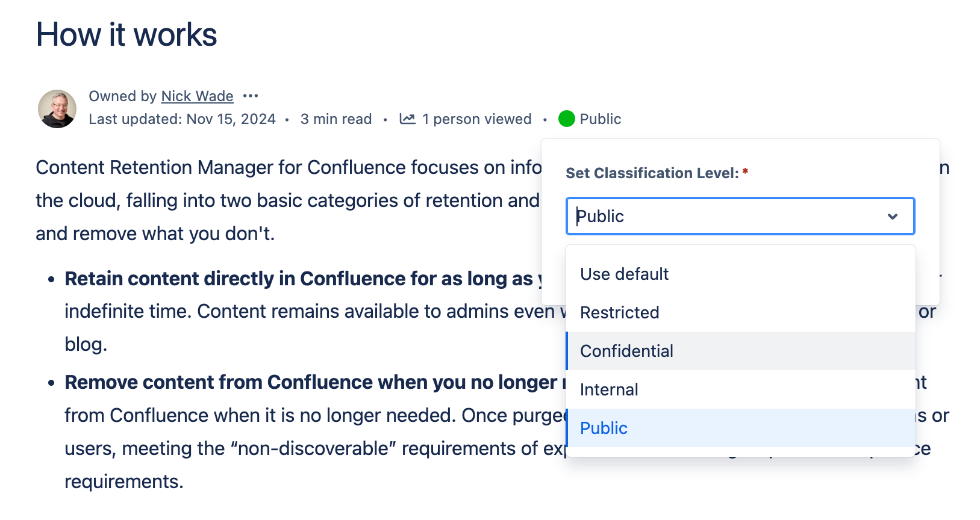Choose the Restricted classification option
Screen dimensions: 980x520
[619, 312]
